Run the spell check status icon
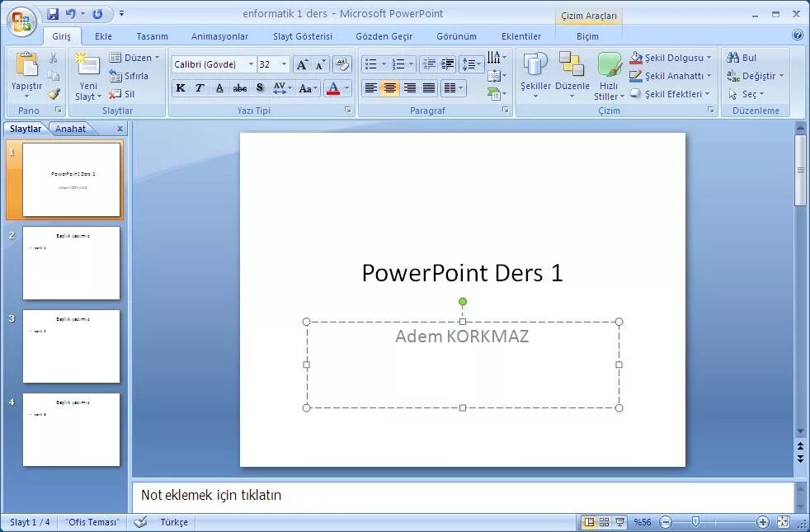The width and height of the screenshot is (810, 532). point(140,522)
